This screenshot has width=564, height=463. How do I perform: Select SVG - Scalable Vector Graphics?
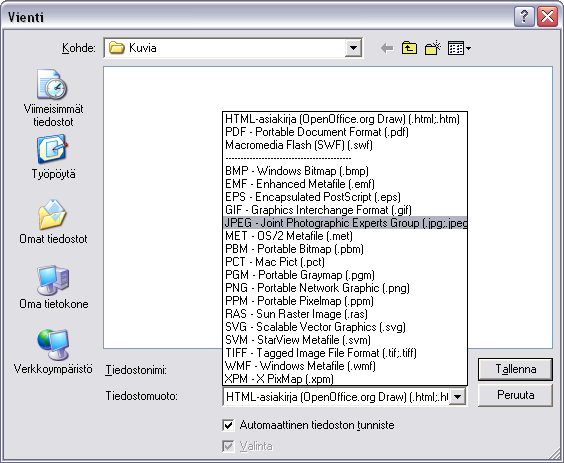[345, 327]
